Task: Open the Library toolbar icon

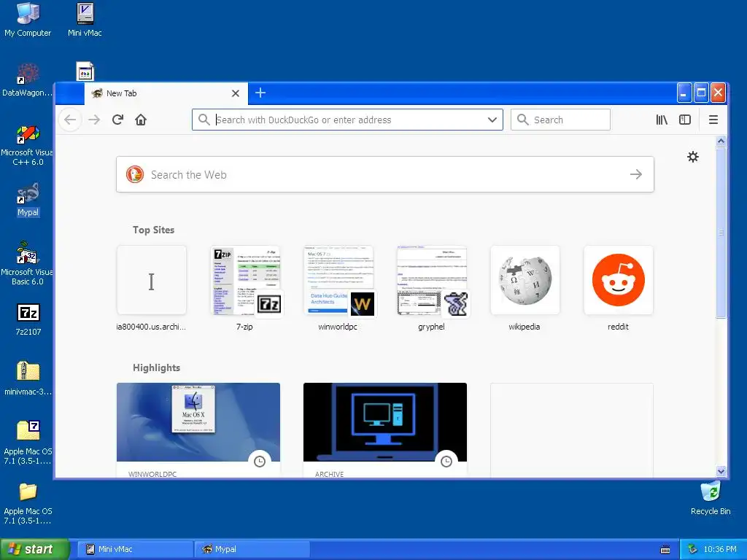Action: [662, 120]
